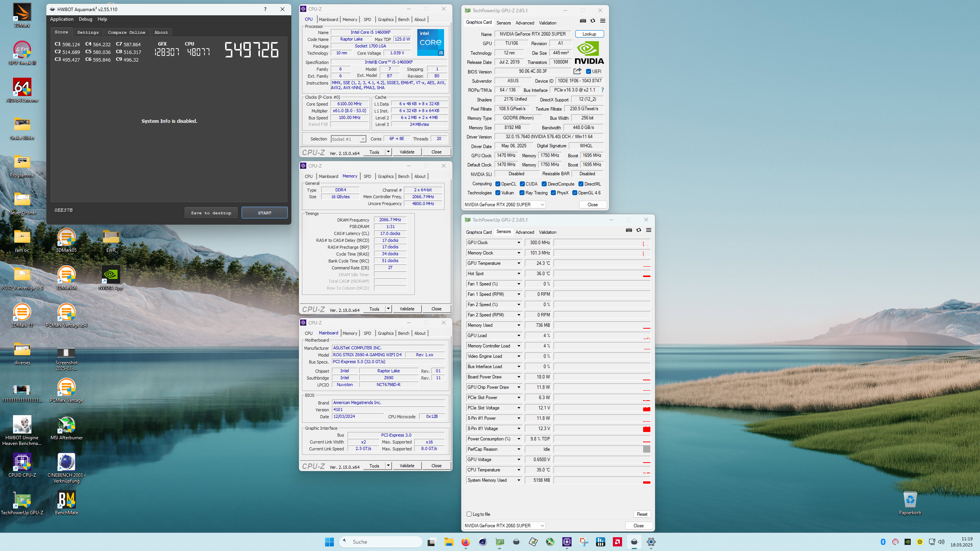Click 8-Pin #1 Voltage sensor graph

coord(602,429)
